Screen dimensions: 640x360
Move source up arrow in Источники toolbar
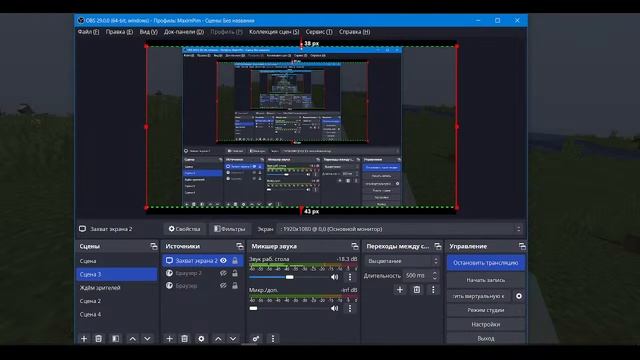218,339
